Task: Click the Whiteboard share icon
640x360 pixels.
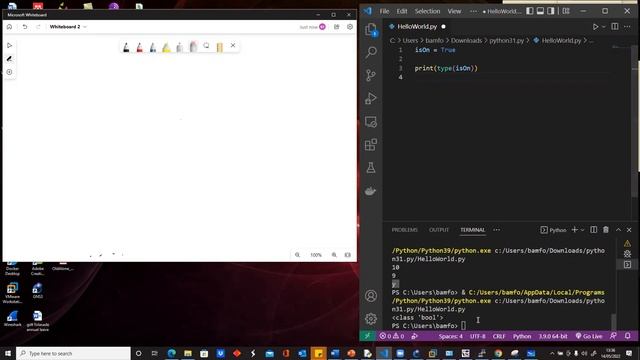Action: point(336,27)
